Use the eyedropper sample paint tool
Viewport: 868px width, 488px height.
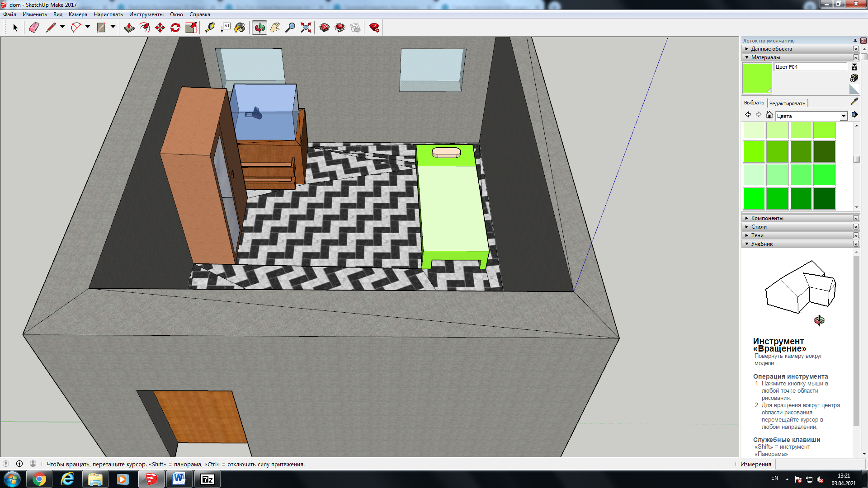coord(854,102)
